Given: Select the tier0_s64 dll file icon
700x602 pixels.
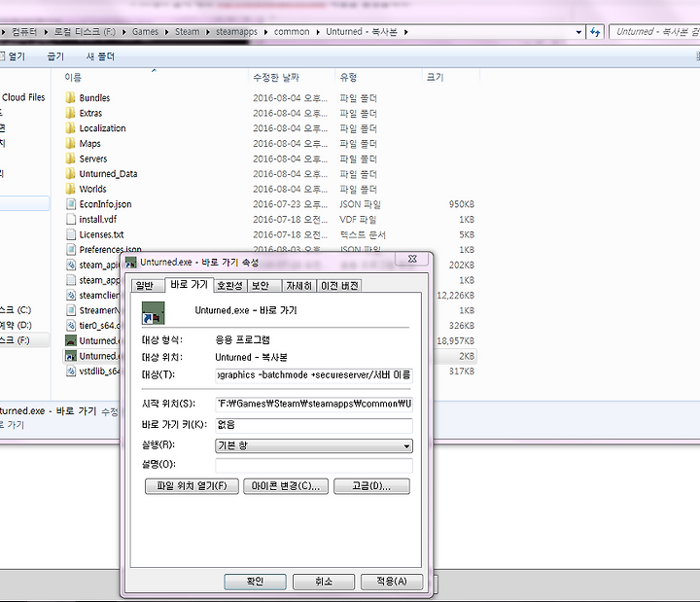Looking at the screenshot, I should tap(71, 325).
